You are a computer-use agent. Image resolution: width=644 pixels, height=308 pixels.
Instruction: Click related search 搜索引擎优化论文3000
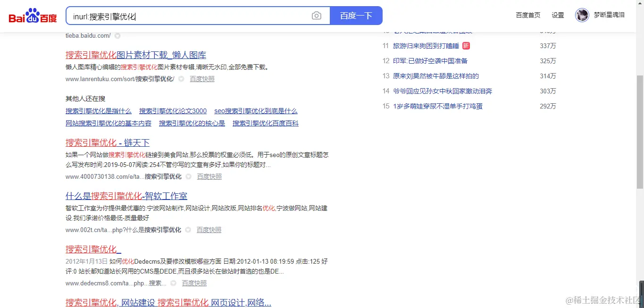[172, 111]
